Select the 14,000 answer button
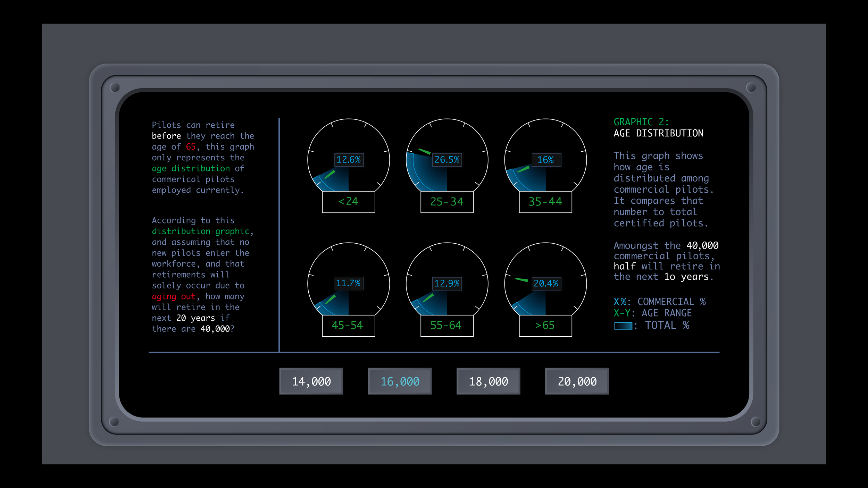This screenshot has height=488, width=868. pos(311,381)
